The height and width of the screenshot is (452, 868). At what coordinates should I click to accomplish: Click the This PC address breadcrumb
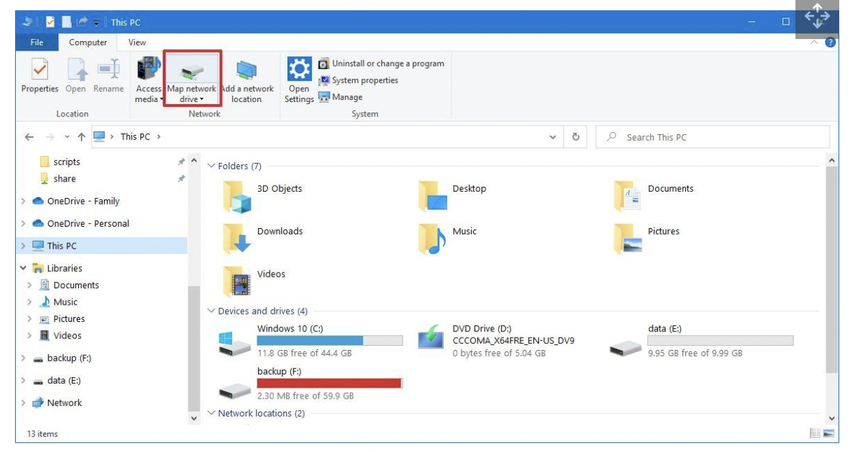click(x=135, y=137)
